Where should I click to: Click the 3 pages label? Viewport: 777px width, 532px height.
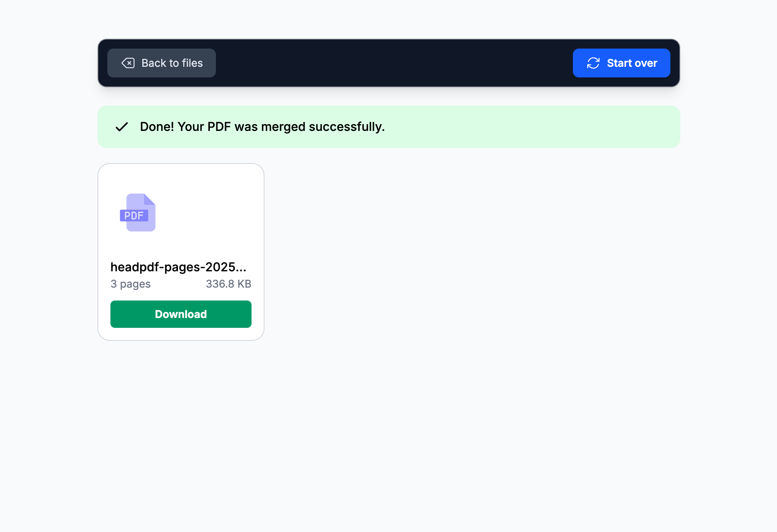(x=130, y=283)
